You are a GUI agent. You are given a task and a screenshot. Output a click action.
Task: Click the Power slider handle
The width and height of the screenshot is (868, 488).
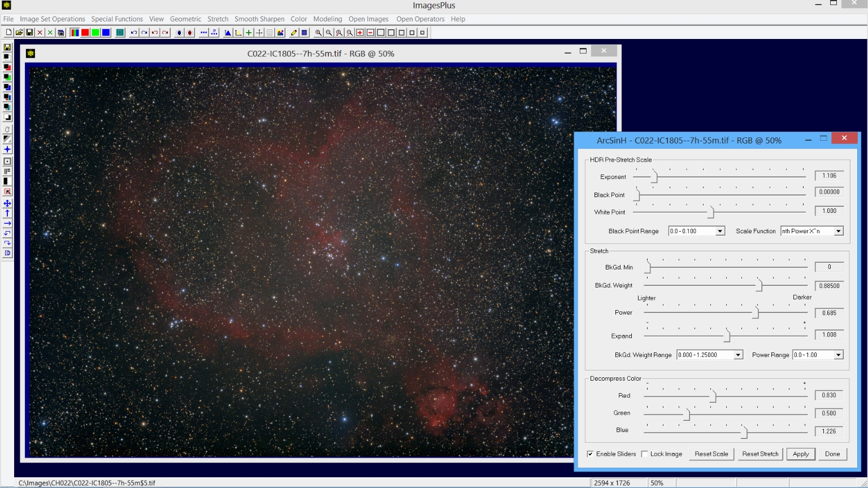tap(756, 312)
